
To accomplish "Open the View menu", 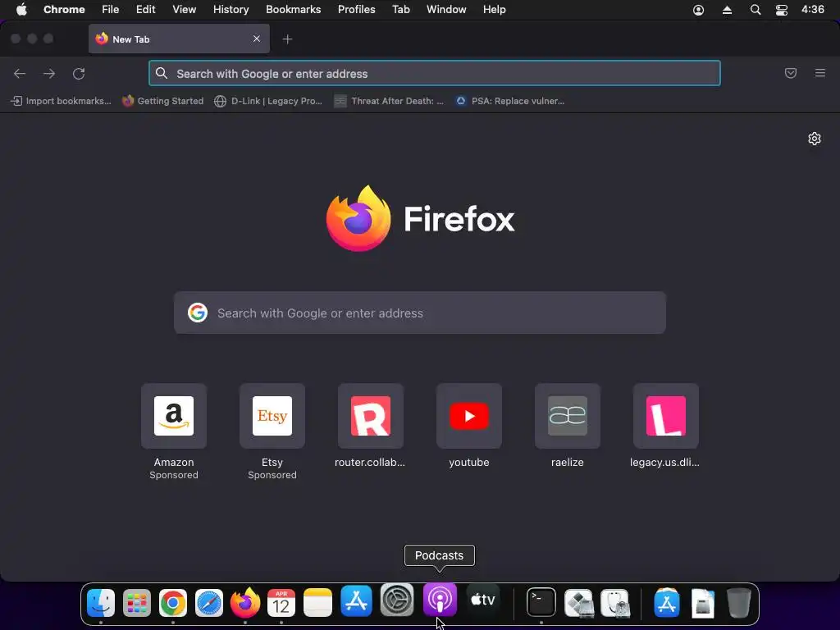I will pos(185,10).
